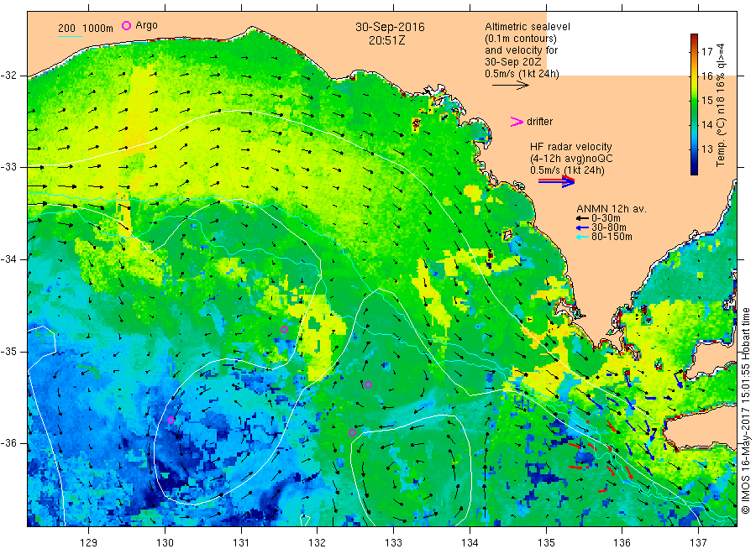Click the Argo float marker near 132.7E 35.4S
This screenshot has height=554, width=756.
tap(369, 384)
